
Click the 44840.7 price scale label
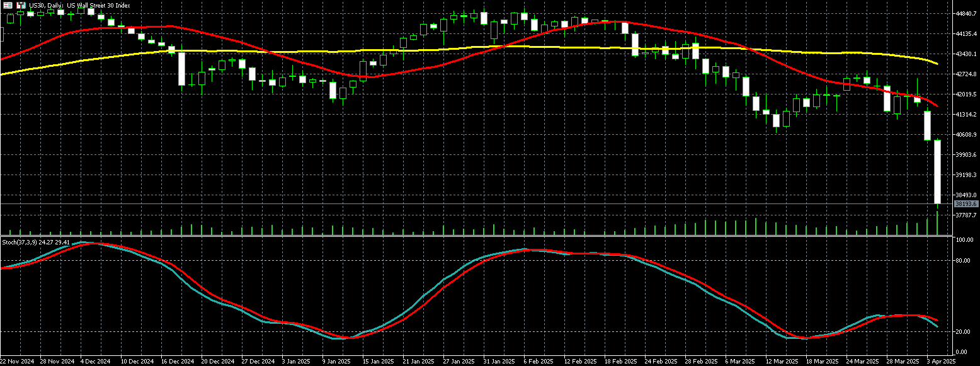click(x=965, y=13)
